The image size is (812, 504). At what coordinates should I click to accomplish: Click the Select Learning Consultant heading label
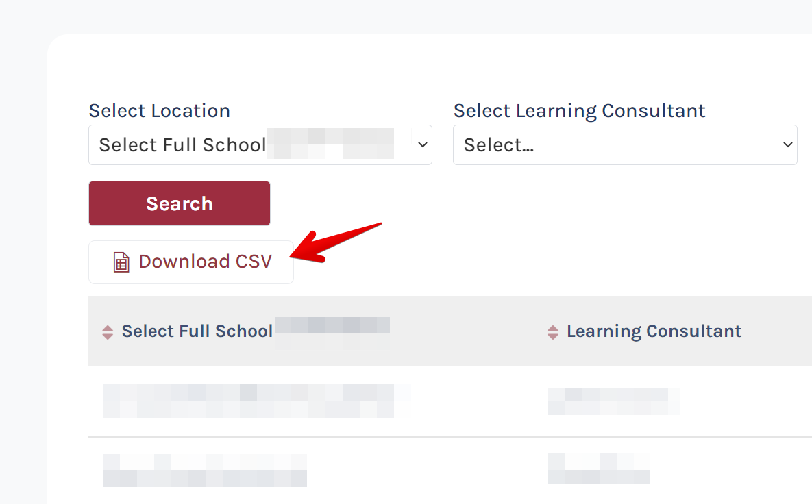(579, 110)
